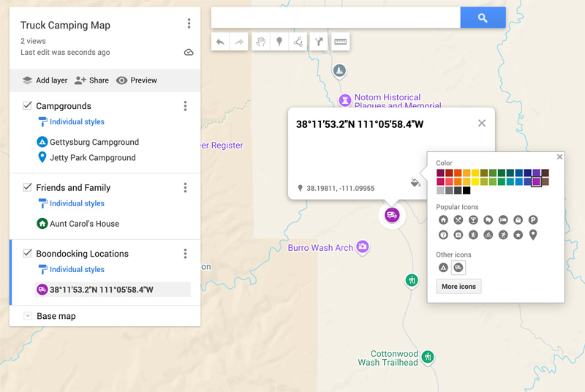Open Friends and Family layer options menu
The image size is (585, 392).
coord(185,188)
